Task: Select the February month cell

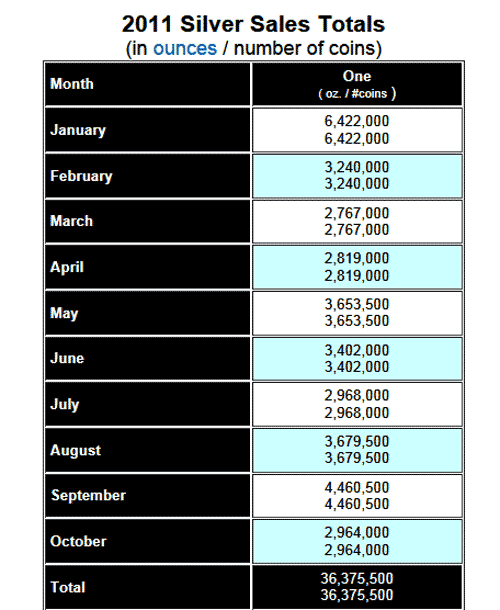Action: pyautogui.click(x=147, y=176)
